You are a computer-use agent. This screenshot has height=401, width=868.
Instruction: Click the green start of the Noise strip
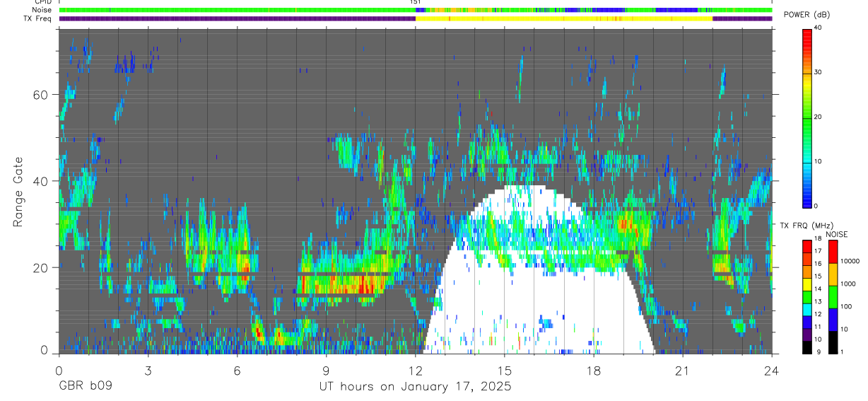coord(237,10)
